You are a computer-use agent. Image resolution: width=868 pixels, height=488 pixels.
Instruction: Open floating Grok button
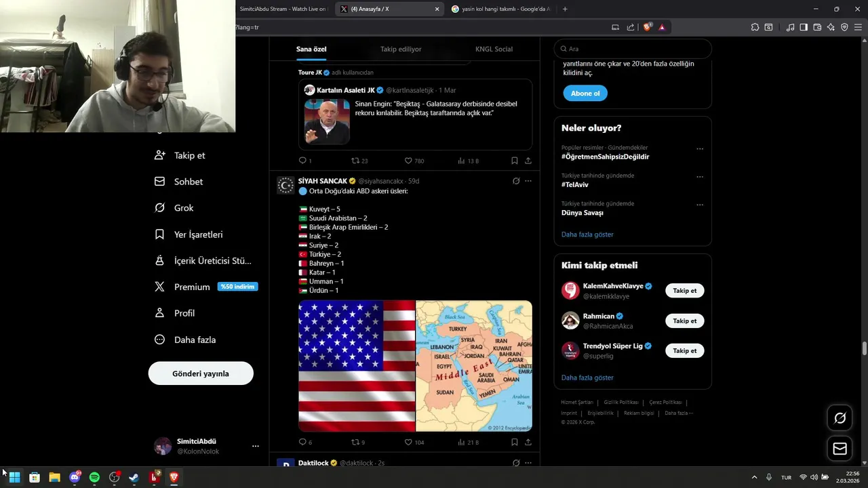pyautogui.click(x=840, y=418)
